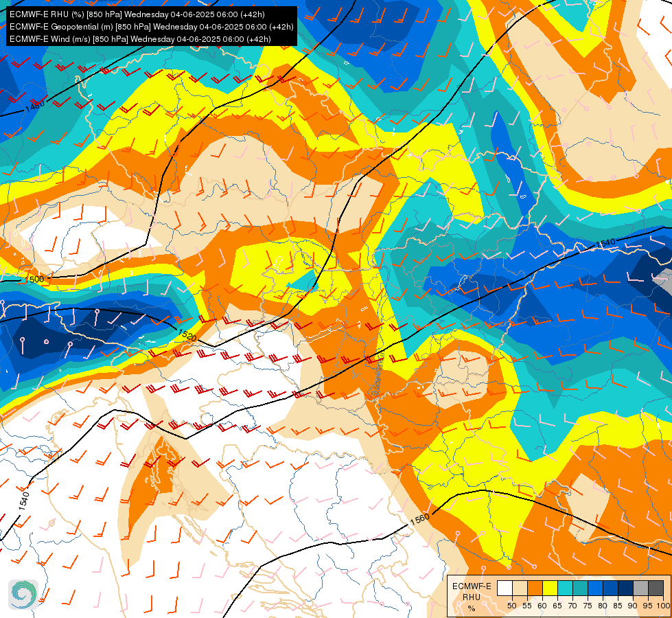This screenshot has width=672, height=618.
Task: Select the white below-50% legend swatch
Action: point(505,588)
